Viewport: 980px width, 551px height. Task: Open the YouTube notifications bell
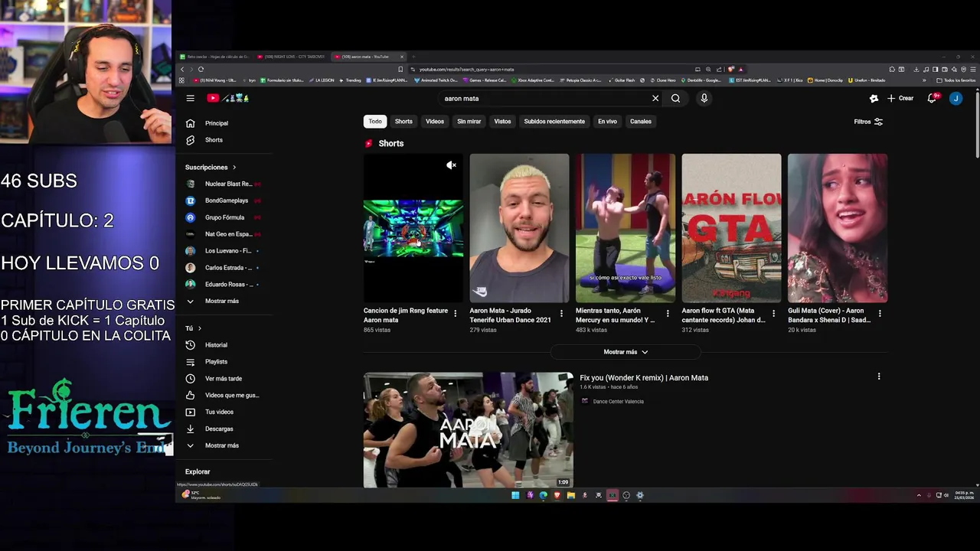tap(932, 98)
